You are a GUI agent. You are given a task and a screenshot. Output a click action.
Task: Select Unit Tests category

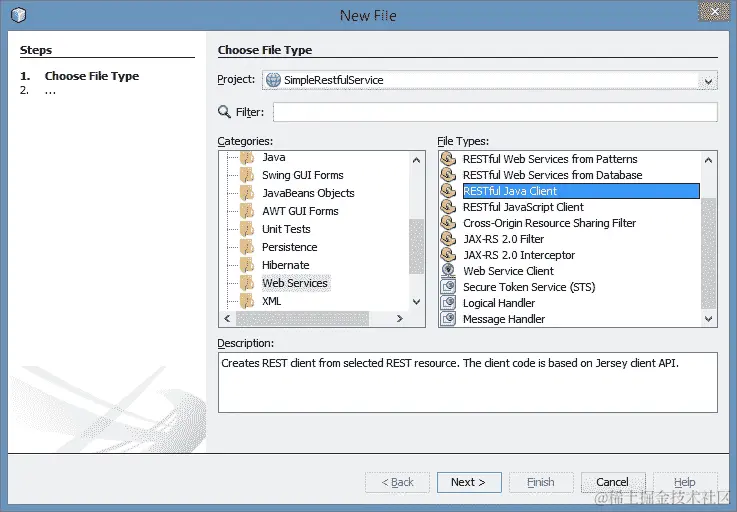286,229
